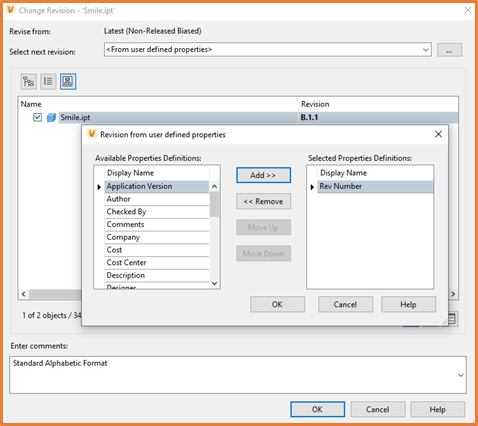Select Company in available properties
Viewport: 478px width, 426px height.
(157, 237)
